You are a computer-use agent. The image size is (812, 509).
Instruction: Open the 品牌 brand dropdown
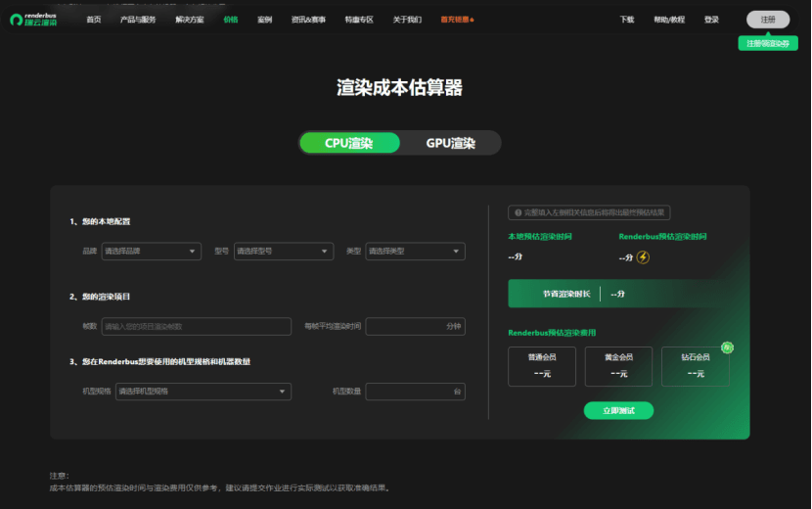tap(152, 252)
